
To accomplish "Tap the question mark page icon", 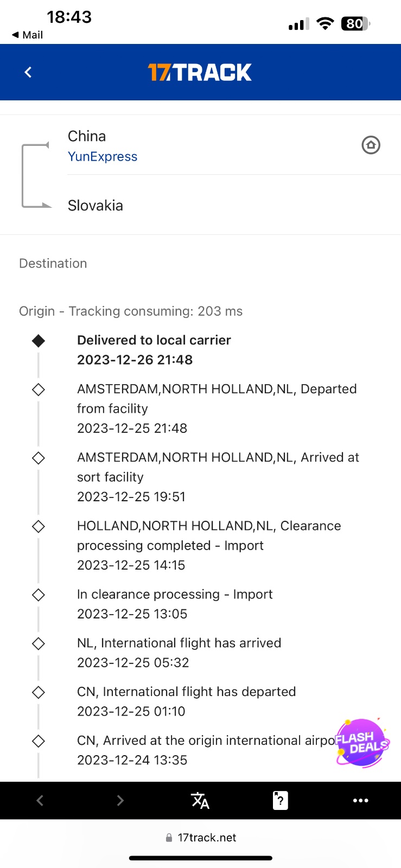I will click(x=280, y=800).
